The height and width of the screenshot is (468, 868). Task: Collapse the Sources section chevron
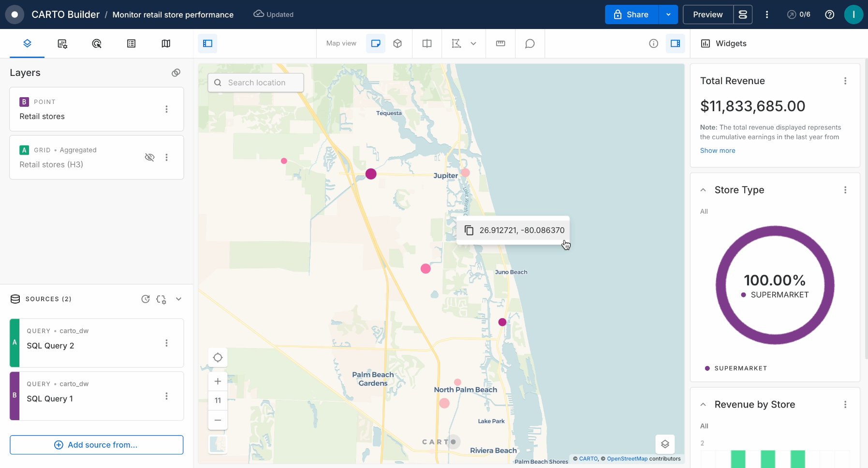click(178, 299)
